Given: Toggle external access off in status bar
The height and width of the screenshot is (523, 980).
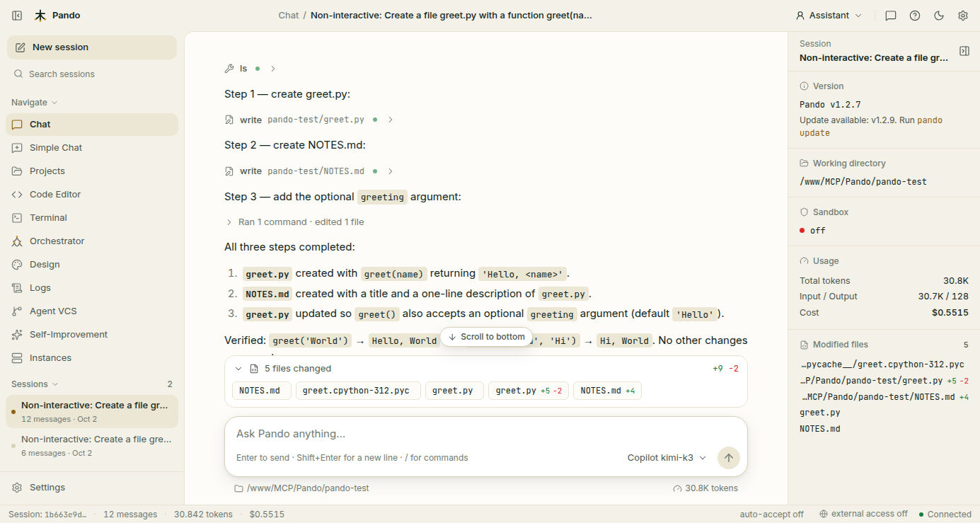Looking at the screenshot, I should 863,515.
